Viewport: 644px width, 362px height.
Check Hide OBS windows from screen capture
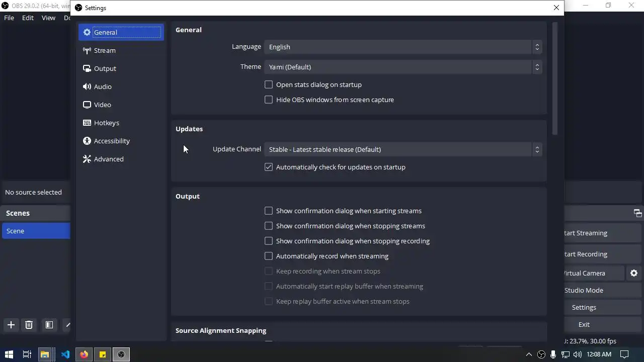tap(269, 100)
